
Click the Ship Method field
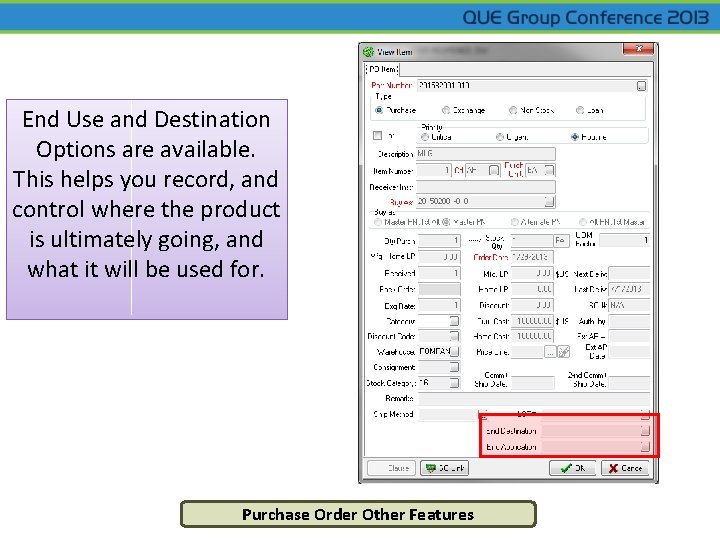[449, 414]
